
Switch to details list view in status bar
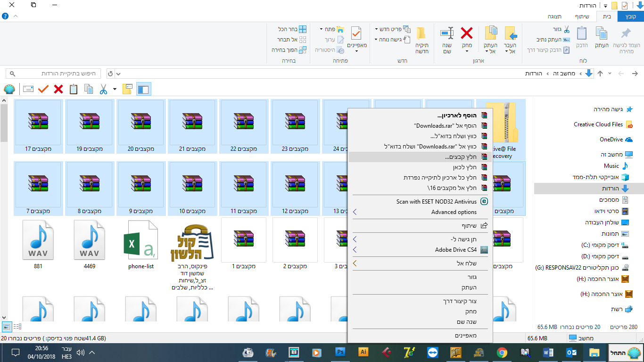17,326
